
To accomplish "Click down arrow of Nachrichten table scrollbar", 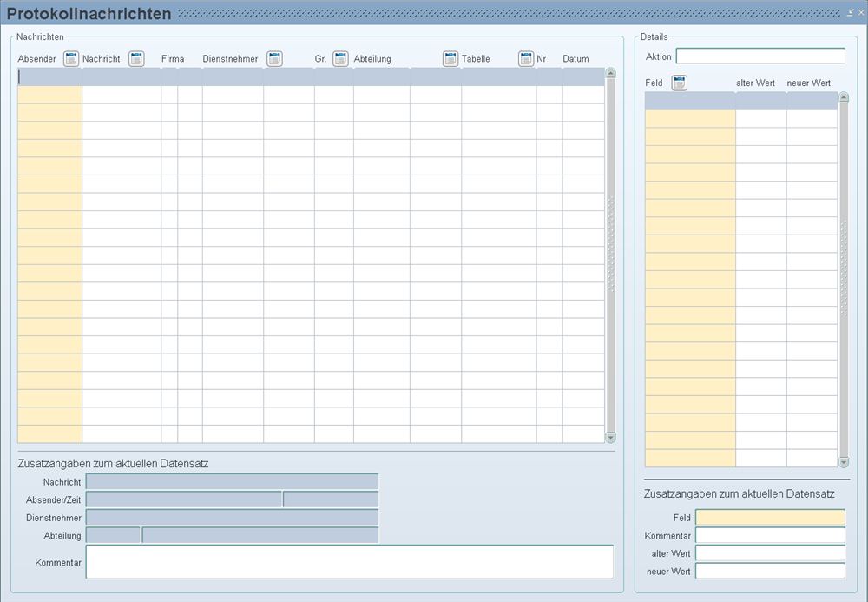I will point(610,438).
